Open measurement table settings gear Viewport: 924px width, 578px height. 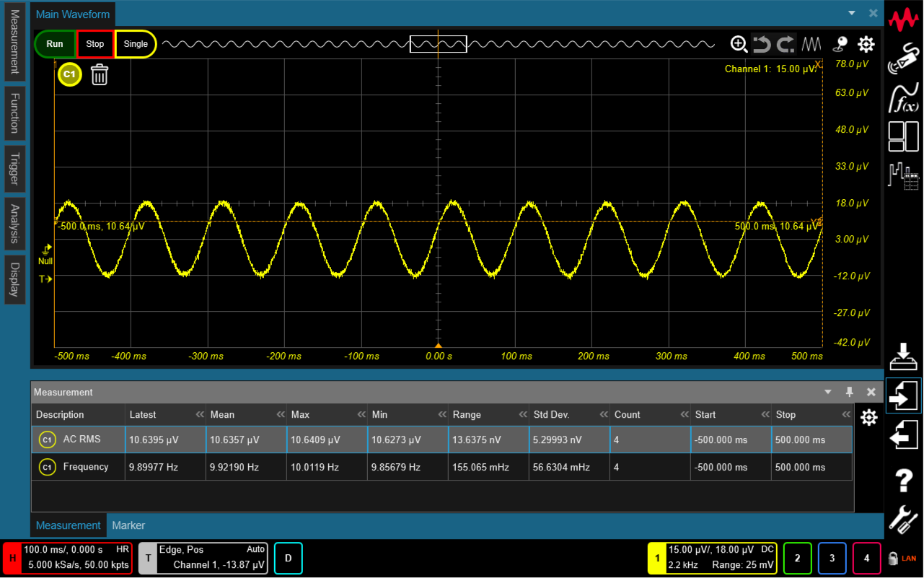point(868,417)
